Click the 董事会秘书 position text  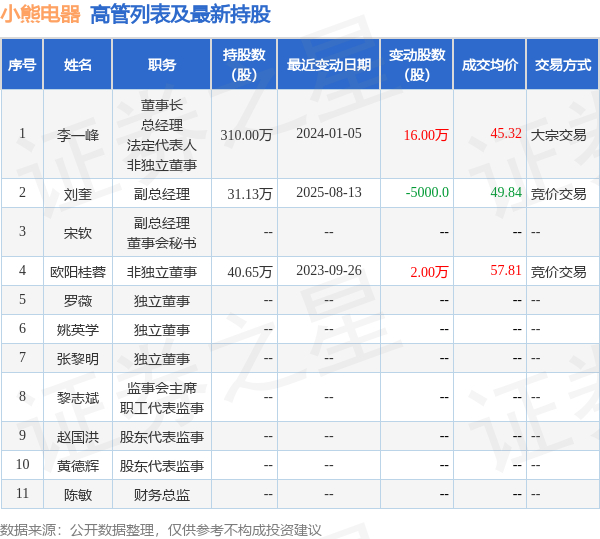[x=162, y=243]
